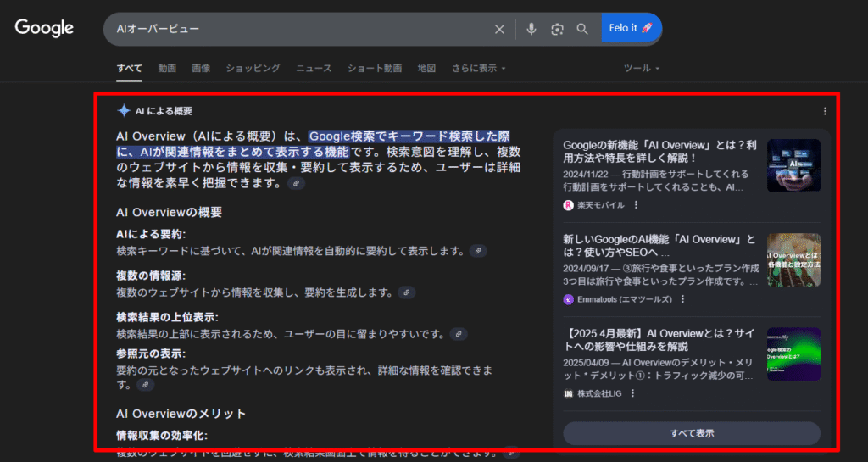868x462 pixels.
Task: Click link icon after 把握できます paragraph
Action: click(x=296, y=183)
